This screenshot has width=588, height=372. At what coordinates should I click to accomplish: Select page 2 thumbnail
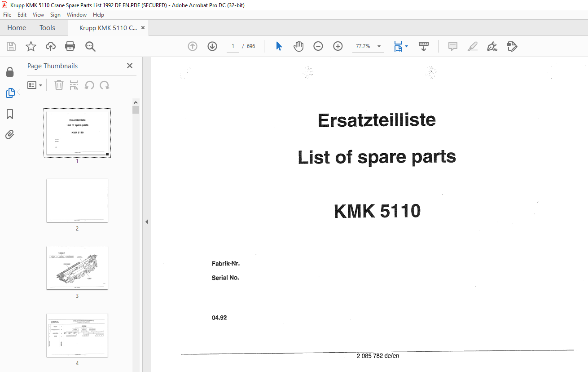(77, 200)
